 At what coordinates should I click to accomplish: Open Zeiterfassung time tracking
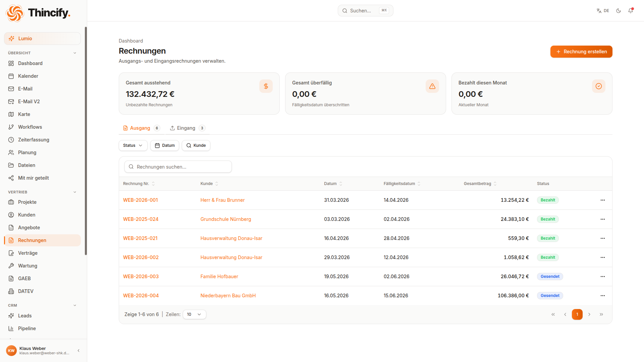click(x=42, y=140)
